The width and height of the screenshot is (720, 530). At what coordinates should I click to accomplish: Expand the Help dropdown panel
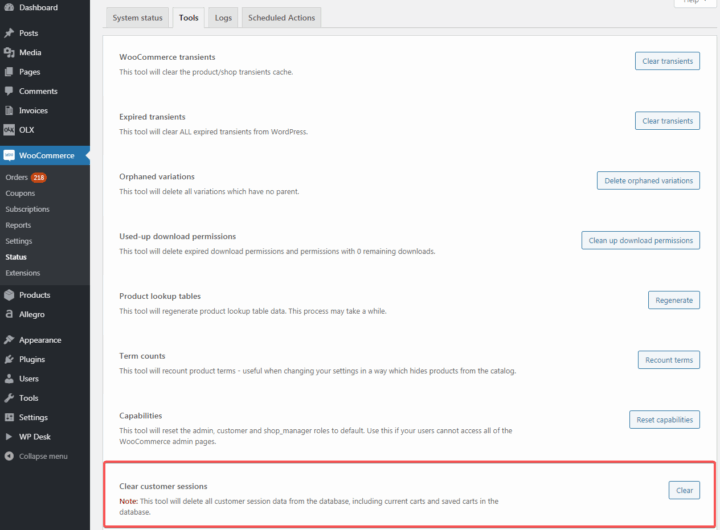pyautogui.click(x=691, y=2)
